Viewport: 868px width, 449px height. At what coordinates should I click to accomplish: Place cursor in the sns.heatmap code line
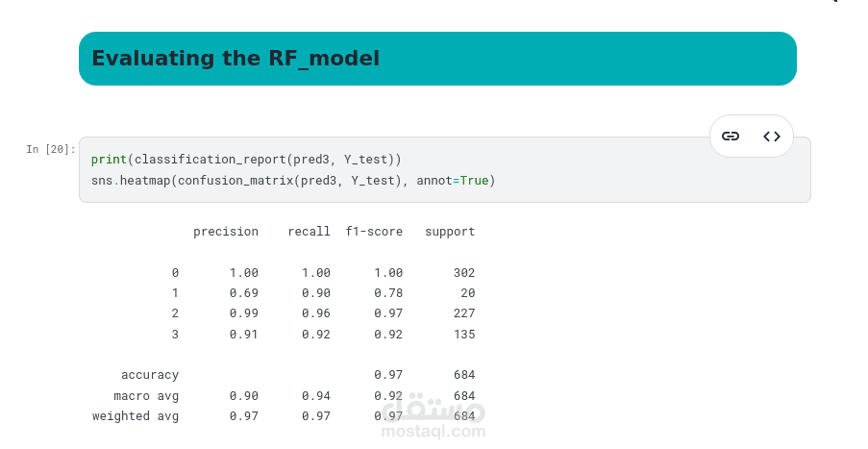tap(292, 180)
